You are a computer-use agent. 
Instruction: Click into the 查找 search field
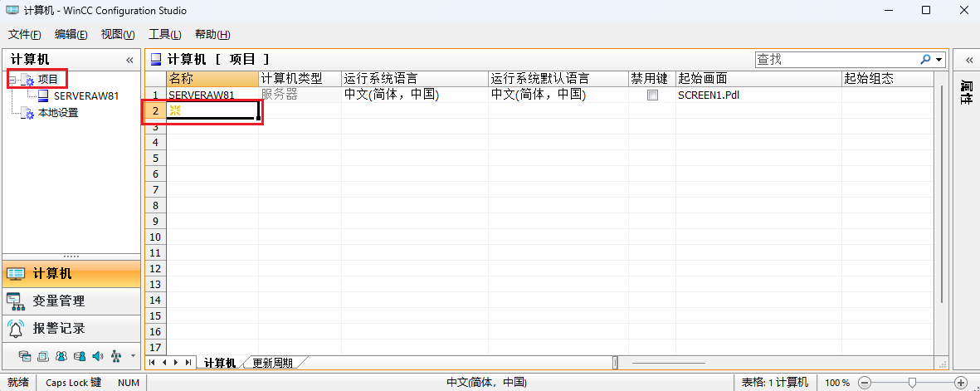pyautogui.click(x=836, y=60)
